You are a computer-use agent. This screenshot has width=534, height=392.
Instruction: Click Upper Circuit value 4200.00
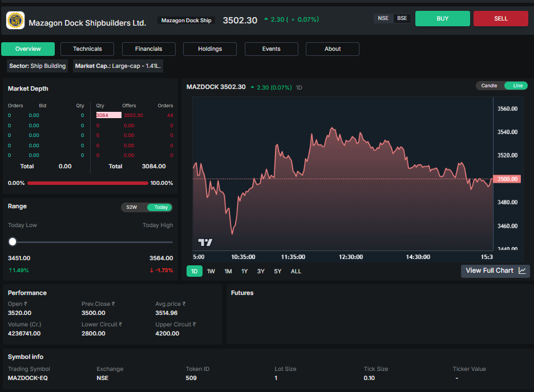pos(167,333)
